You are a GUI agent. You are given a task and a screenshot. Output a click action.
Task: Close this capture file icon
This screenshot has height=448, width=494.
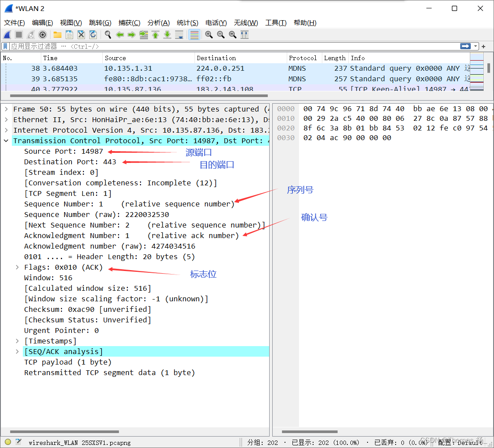tap(81, 35)
